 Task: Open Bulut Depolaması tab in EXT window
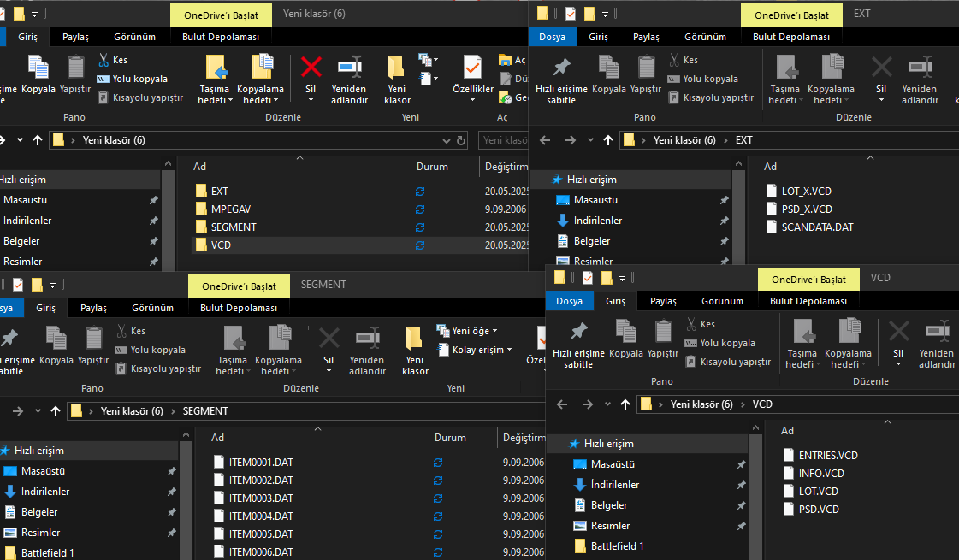click(791, 37)
